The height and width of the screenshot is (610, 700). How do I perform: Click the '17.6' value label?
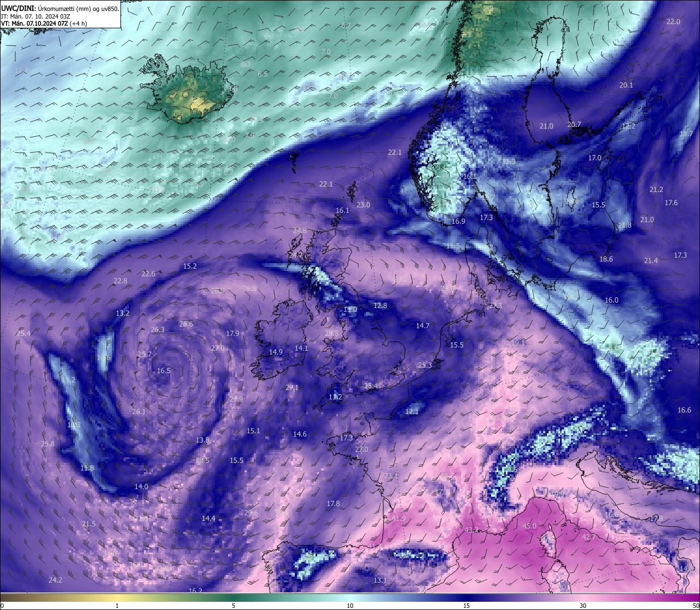point(671,202)
